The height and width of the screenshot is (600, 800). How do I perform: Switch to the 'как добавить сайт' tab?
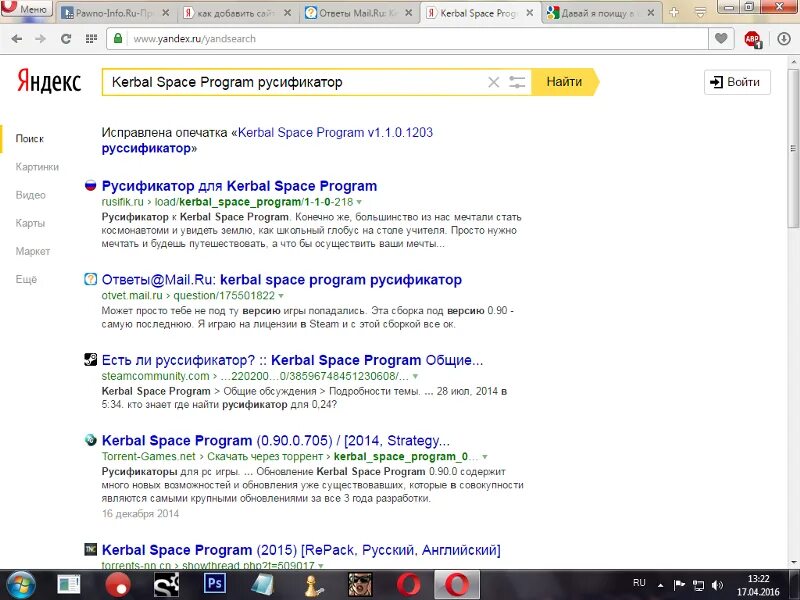[x=237, y=13]
